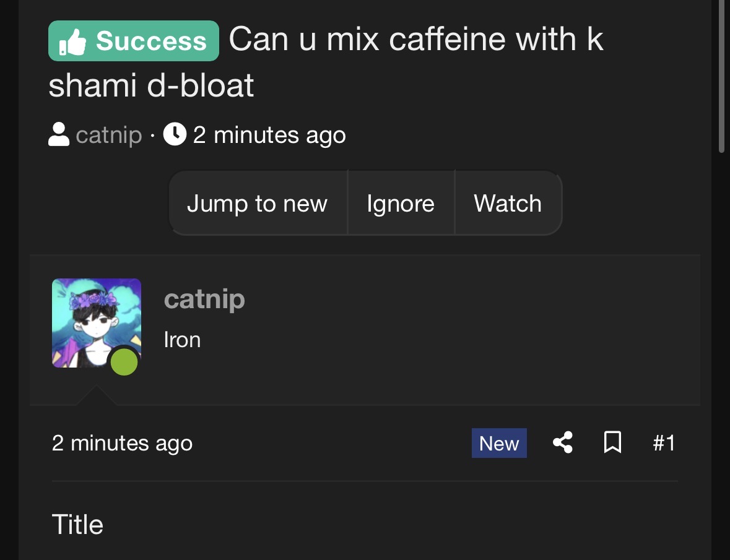The height and width of the screenshot is (560, 730).
Task: Click the clock icon in thread header
Action: 175,134
